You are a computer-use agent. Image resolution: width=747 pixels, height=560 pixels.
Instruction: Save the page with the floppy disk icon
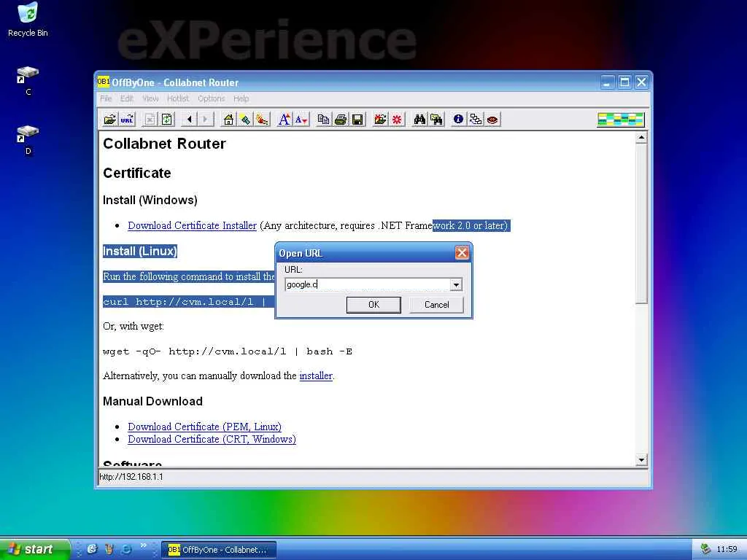tap(357, 119)
